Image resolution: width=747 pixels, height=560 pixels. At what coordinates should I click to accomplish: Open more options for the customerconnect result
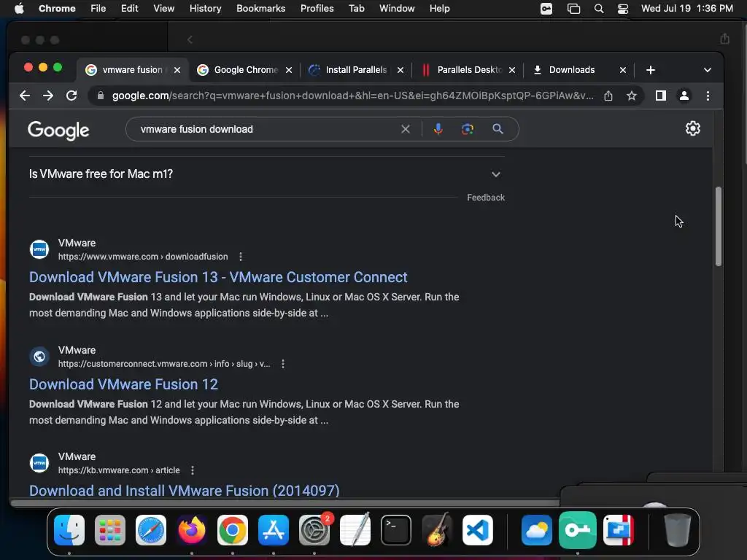(283, 364)
